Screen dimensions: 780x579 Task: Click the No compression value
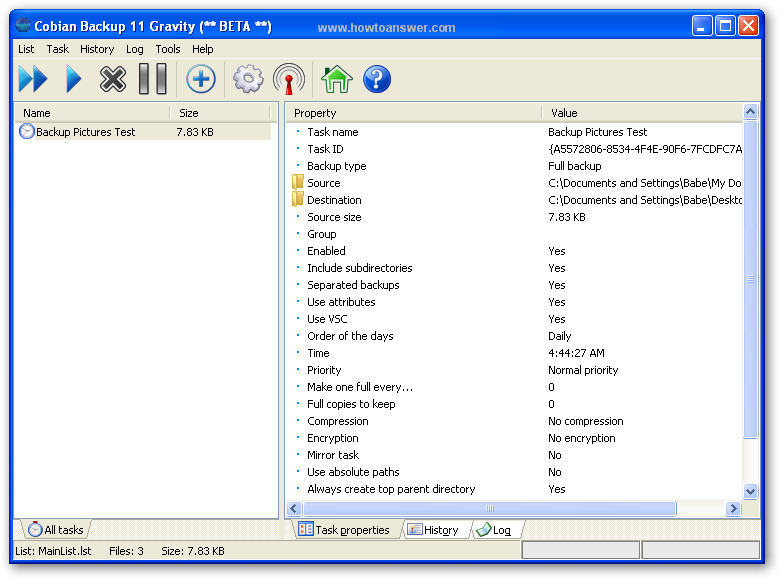point(585,421)
